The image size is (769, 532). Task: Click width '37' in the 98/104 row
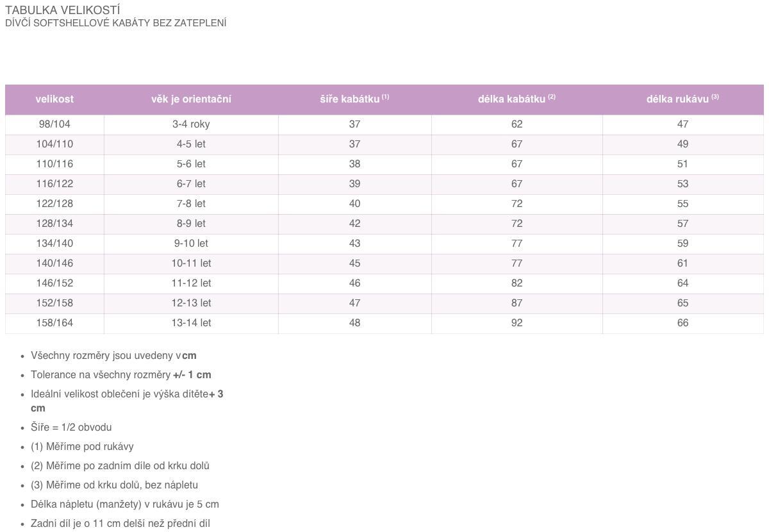(x=354, y=124)
